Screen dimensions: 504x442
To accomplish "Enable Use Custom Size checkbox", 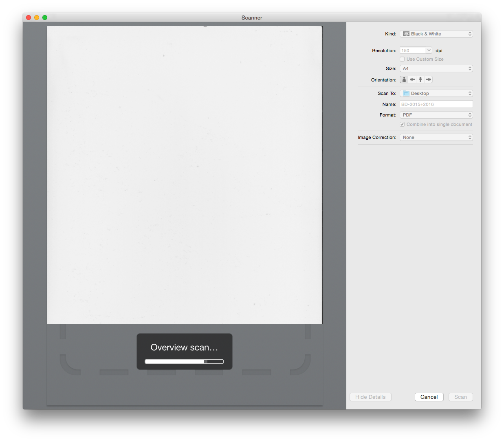I will coord(402,59).
